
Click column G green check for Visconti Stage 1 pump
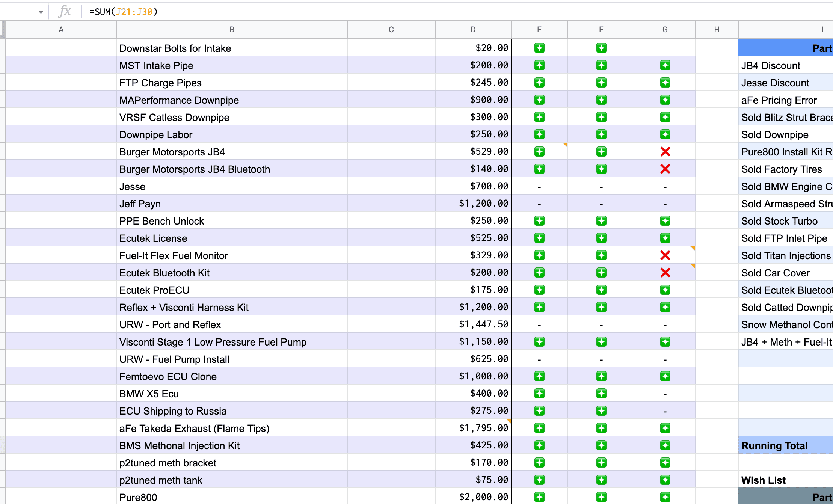[665, 342]
